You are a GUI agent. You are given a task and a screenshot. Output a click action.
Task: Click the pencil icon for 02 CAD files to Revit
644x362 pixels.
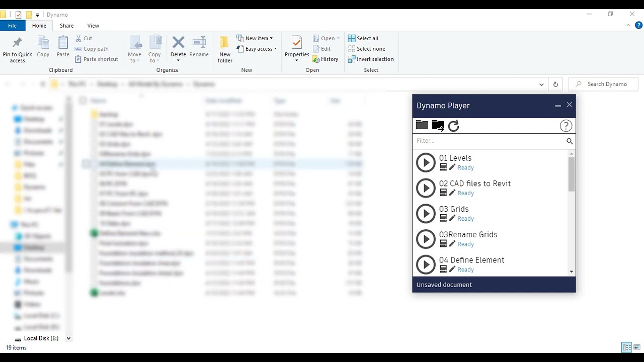[452, 193]
